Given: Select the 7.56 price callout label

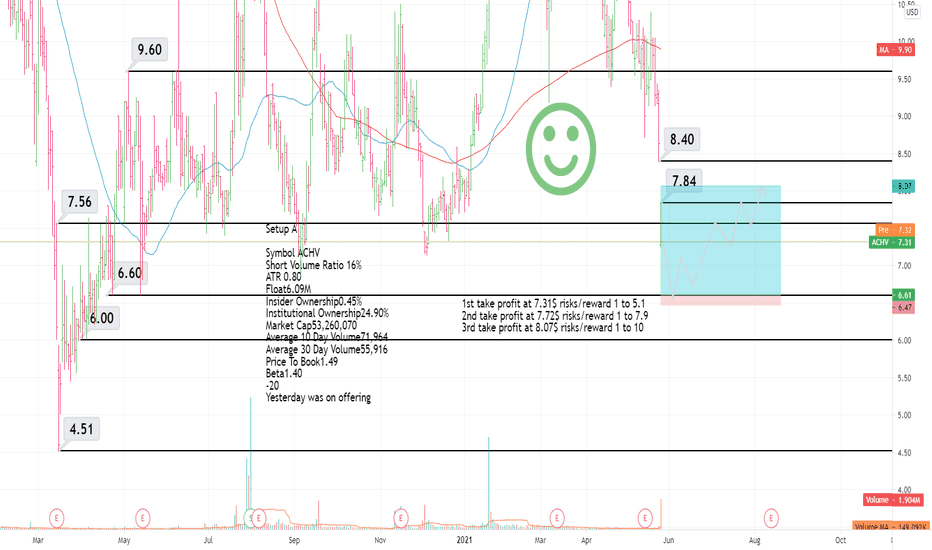Looking at the screenshot, I should coord(80,202).
